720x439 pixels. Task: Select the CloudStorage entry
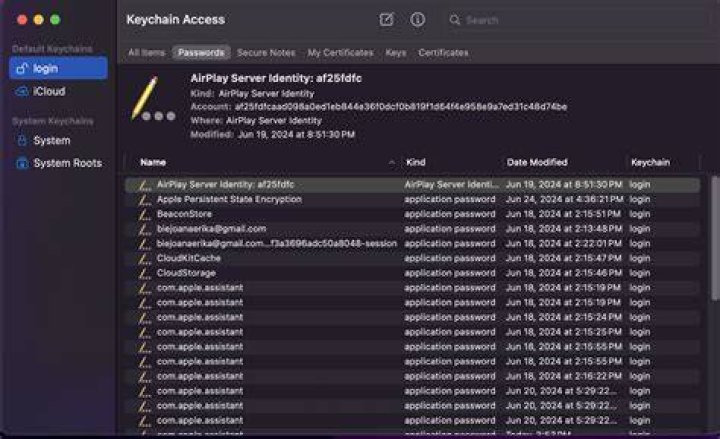coord(412,273)
